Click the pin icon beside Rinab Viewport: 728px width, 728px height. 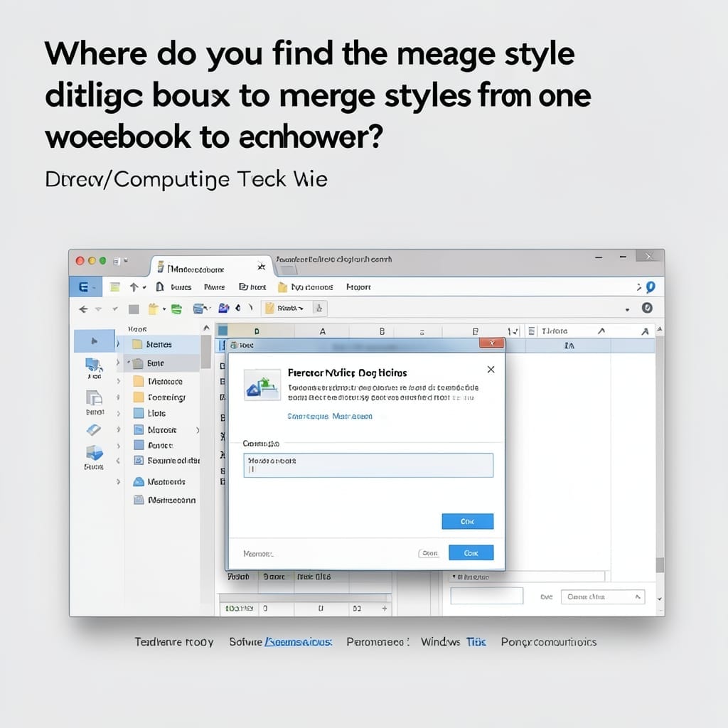[319, 309]
